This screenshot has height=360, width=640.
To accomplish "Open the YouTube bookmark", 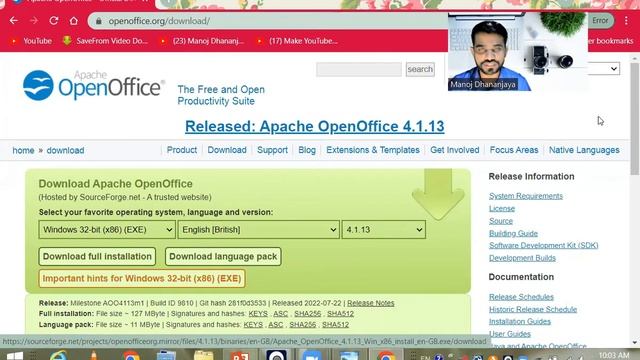I will pos(31,41).
